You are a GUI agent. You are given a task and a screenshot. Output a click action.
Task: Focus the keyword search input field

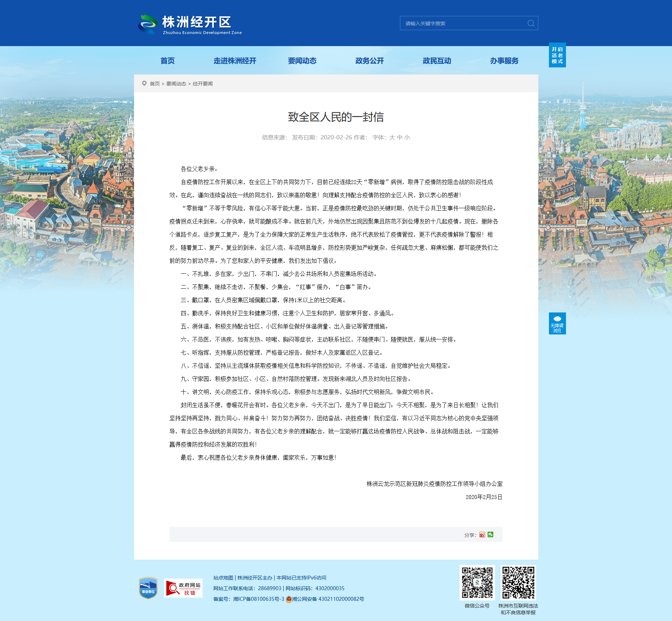coord(464,23)
